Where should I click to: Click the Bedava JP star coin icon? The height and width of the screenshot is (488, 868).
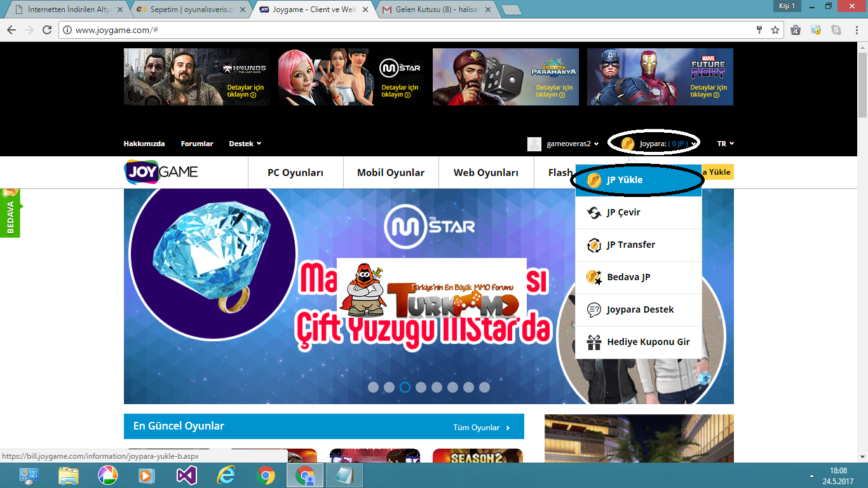click(594, 277)
